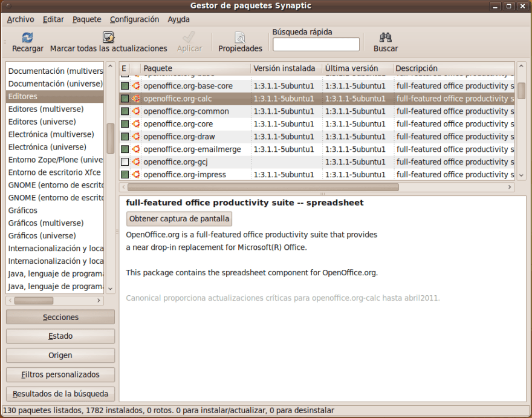Select the Documentación (universe) section
The width and height of the screenshot is (532, 418).
pos(54,83)
